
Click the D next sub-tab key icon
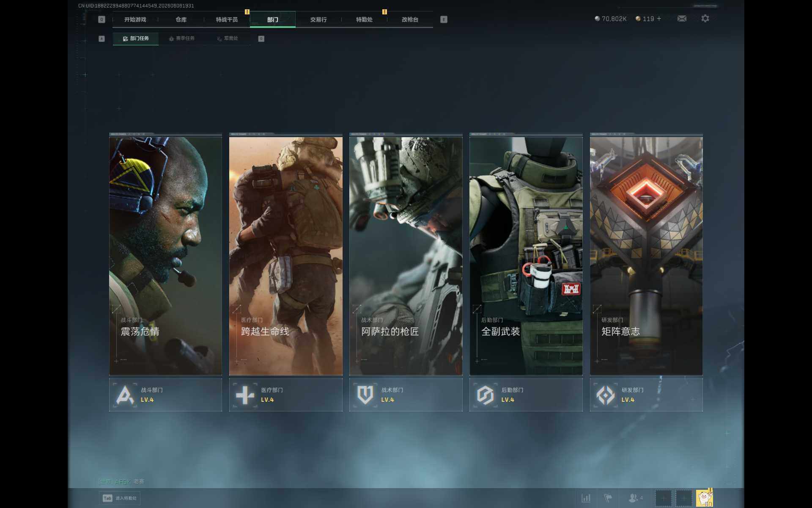[x=261, y=39]
